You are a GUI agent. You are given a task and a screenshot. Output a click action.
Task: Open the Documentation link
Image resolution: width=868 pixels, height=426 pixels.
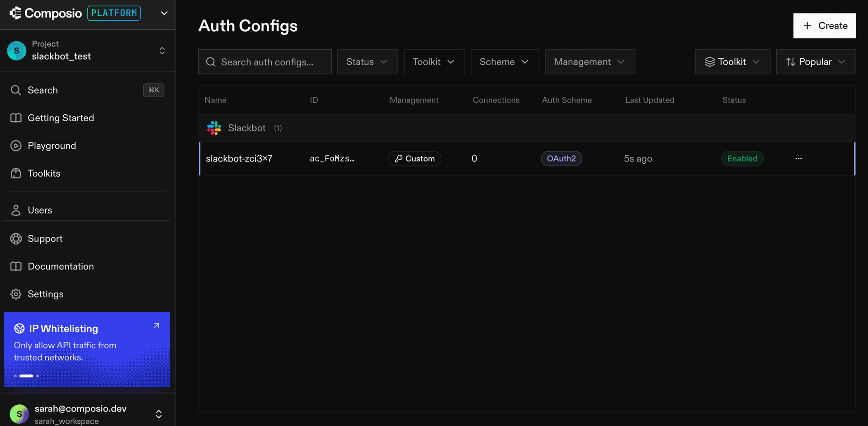tap(87, 266)
